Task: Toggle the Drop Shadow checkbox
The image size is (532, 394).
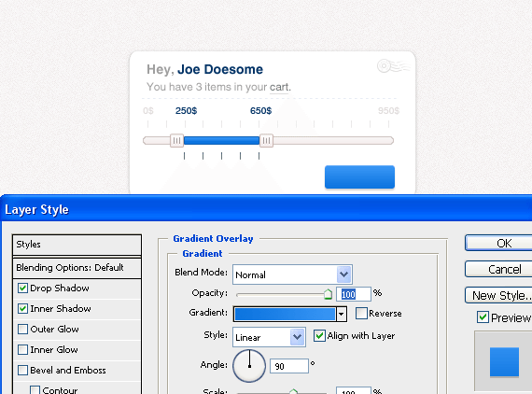Action: click(x=22, y=288)
